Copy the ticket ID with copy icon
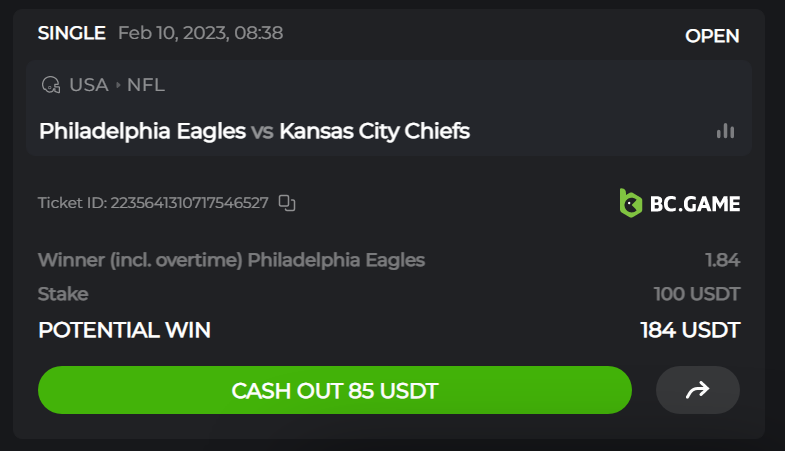Image resolution: width=785 pixels, height=451 pixels. 287,203
